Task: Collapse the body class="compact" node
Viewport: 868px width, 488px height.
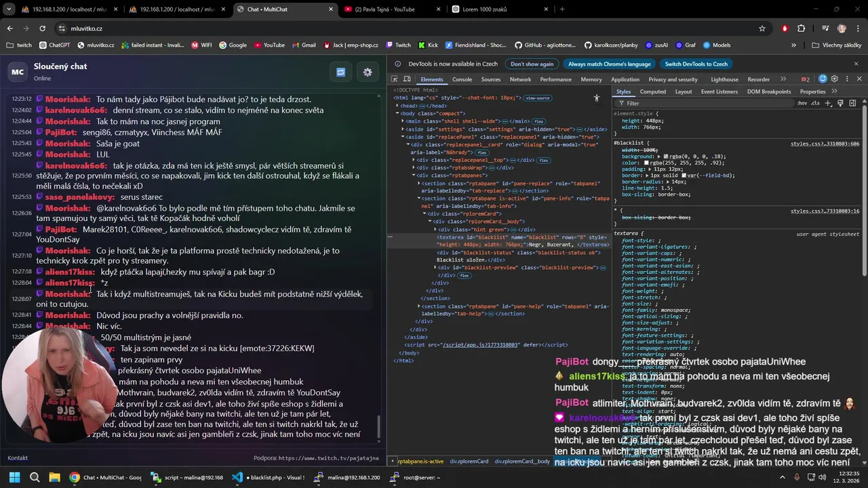Action: [x=398, y=113]
